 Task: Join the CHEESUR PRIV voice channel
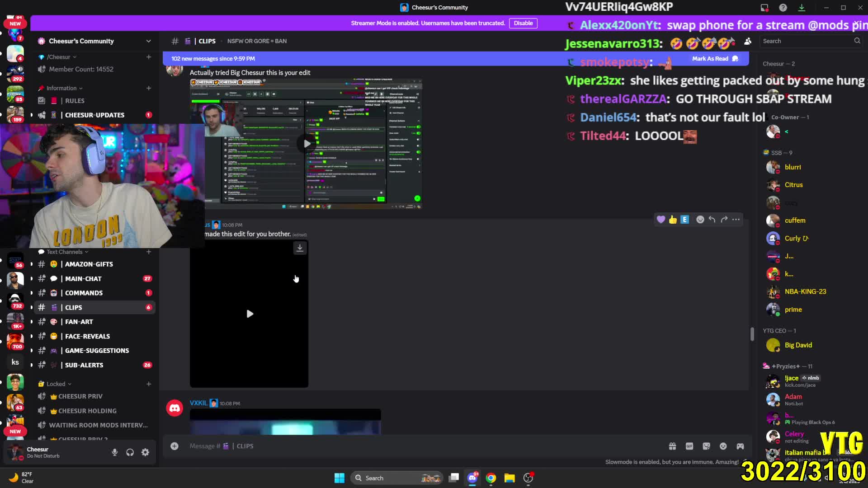[x=95, y=396]
